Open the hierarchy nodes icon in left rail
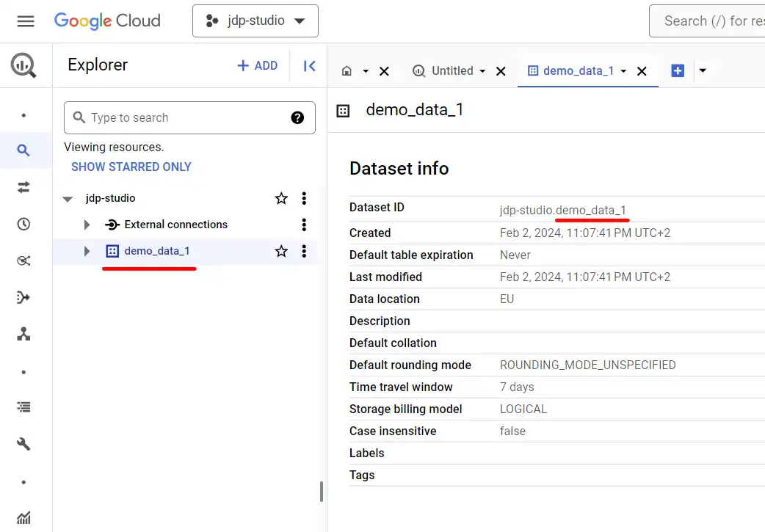The height and width of the screenshot is (532, 765). coord(23,334)
